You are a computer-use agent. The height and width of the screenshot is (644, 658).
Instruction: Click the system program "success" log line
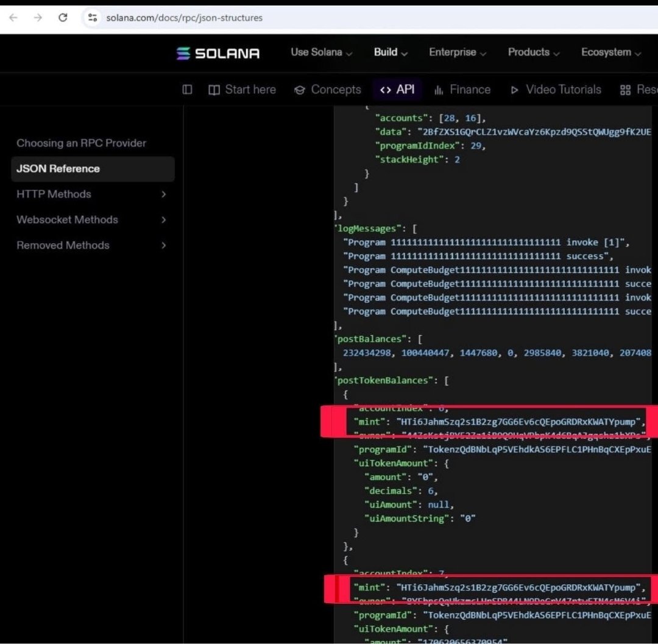tap(478, 257)
